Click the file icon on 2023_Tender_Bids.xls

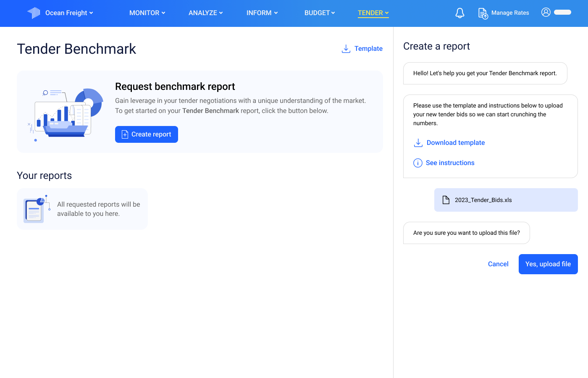point(446,199)
